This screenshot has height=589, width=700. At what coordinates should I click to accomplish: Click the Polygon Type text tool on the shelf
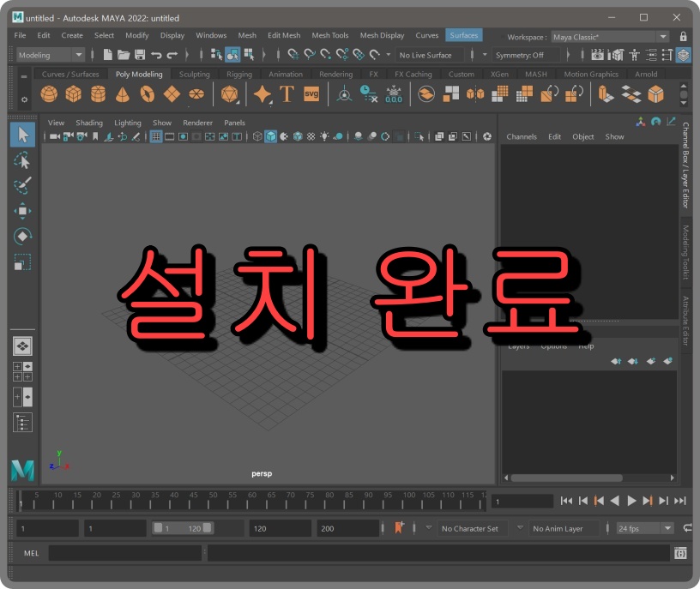[x=287, y=95]
